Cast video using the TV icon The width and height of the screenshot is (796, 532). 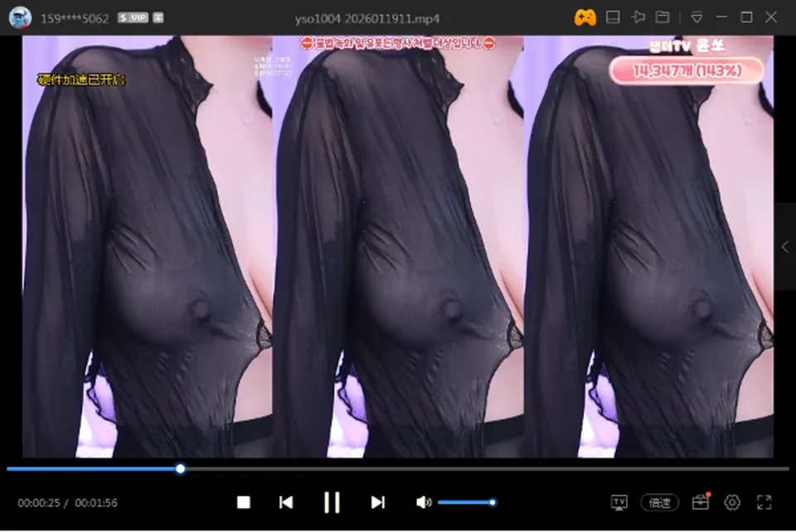pos(619,503)
